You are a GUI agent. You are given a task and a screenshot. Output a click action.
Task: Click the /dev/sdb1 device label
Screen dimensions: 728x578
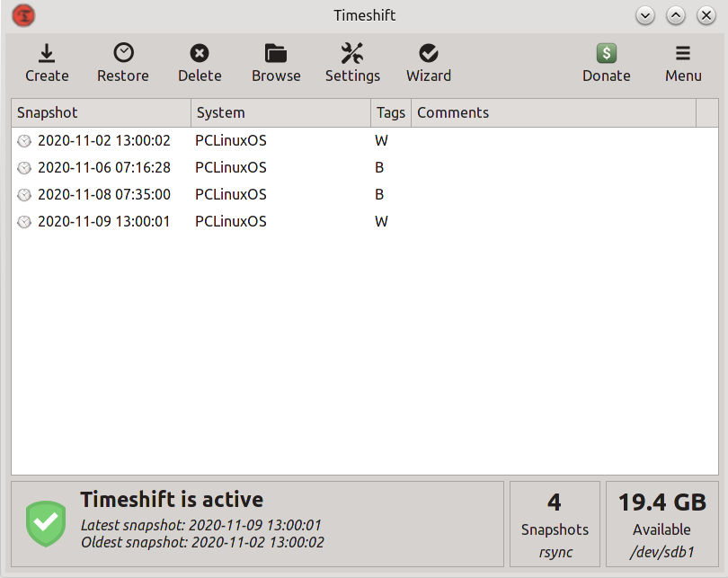(x=662, y=552)
